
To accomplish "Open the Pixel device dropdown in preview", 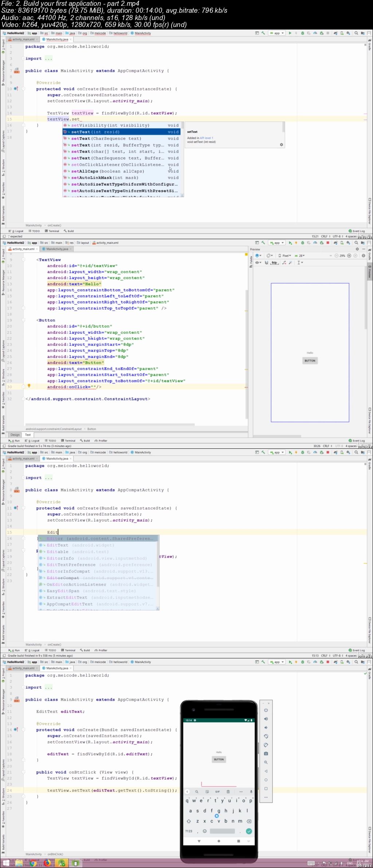I will (285, 256).
